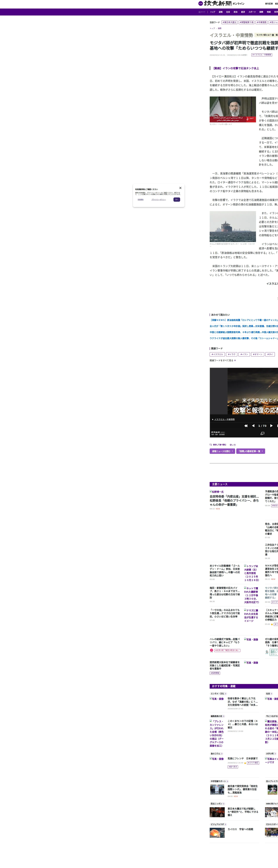Click the YOL round logo icon
The height and width of the screenshot is (868, 278).
pos(200,3)
